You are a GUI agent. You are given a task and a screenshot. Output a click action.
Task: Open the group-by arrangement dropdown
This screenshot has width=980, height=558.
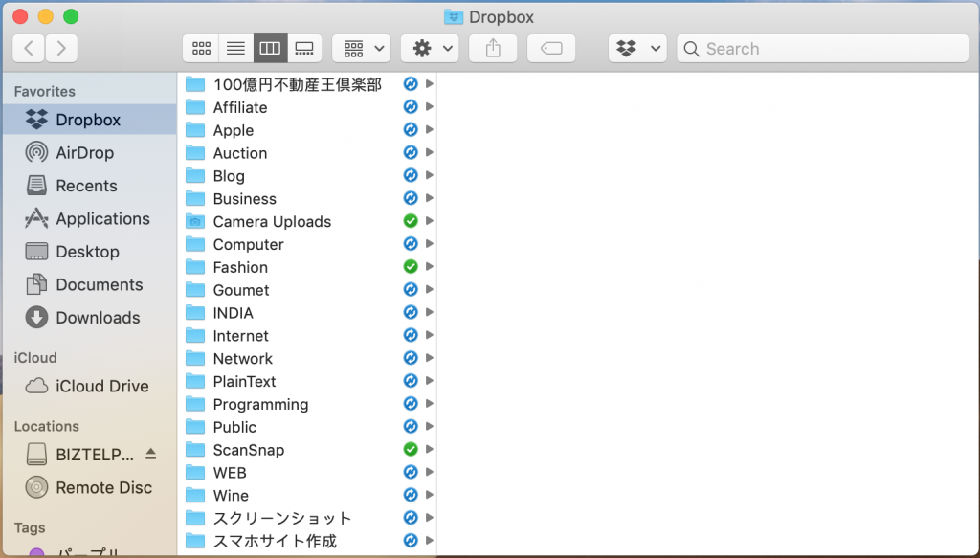coord(361,48)
